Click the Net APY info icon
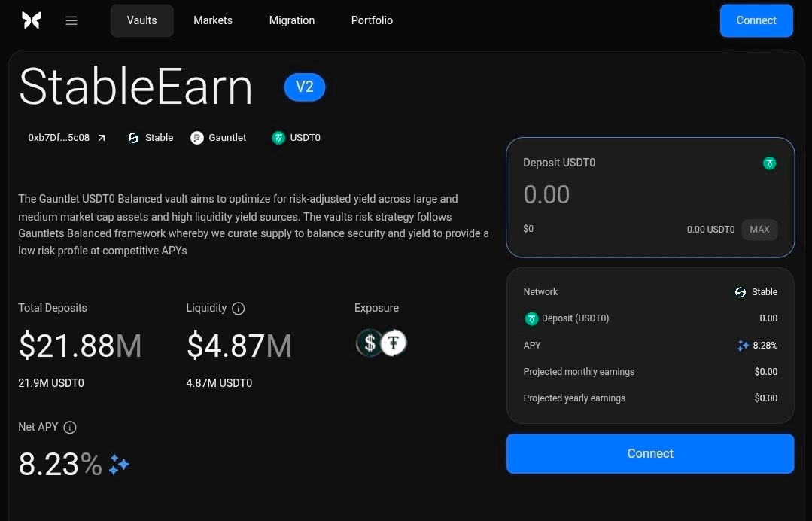Viewport: 812px width, 521px height. coord(70,427)
